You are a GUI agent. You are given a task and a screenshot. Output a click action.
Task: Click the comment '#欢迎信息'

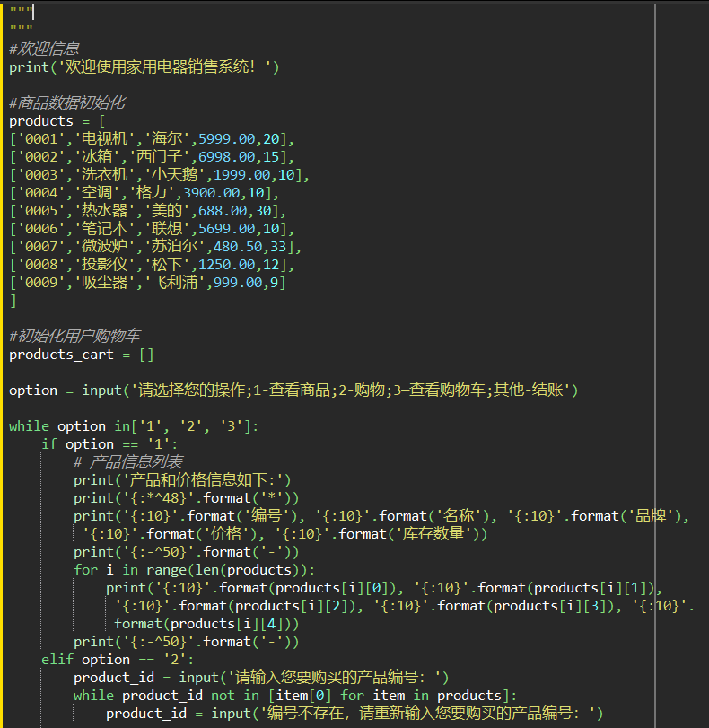(x=44, y=48)
